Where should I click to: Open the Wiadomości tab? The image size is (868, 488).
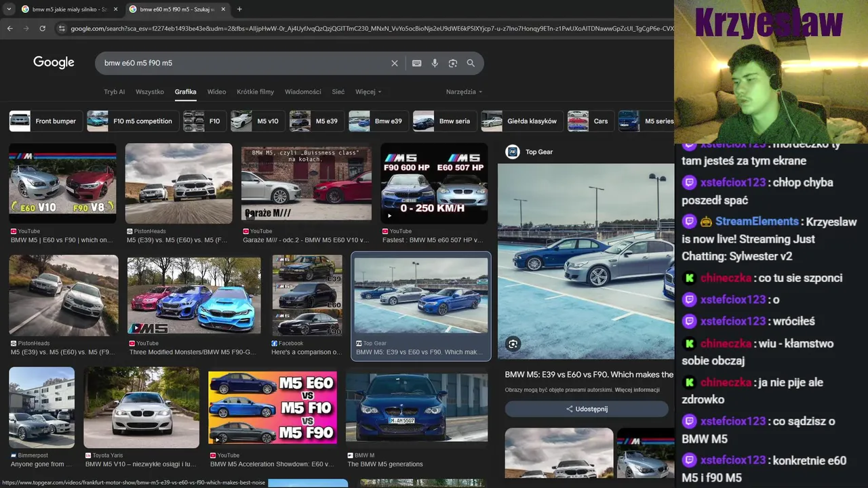[302, 91]
